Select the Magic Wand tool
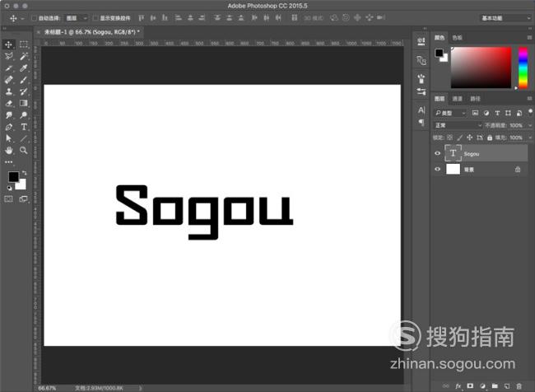The height and width of the screenshot is (392, 535). [24, 56]
